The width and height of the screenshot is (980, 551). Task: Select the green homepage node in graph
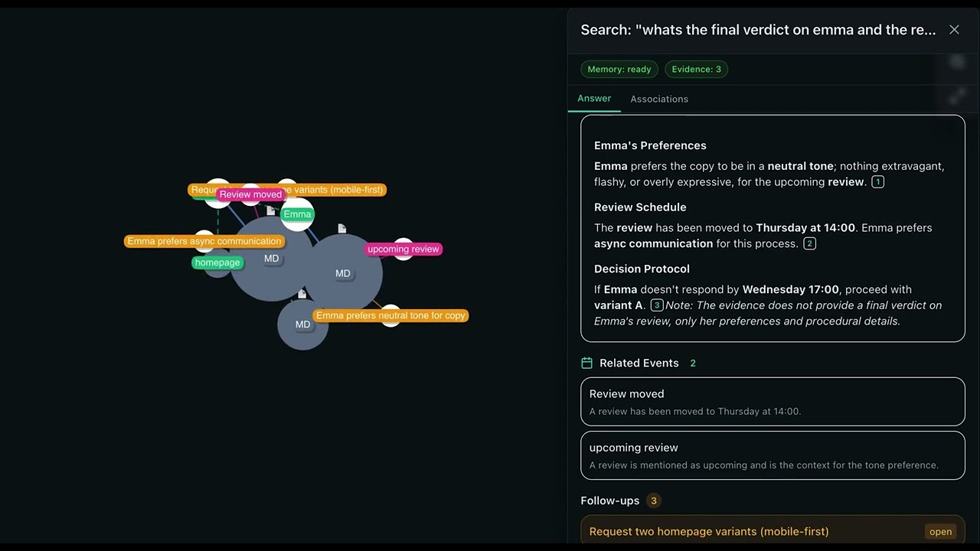point(217,262)
